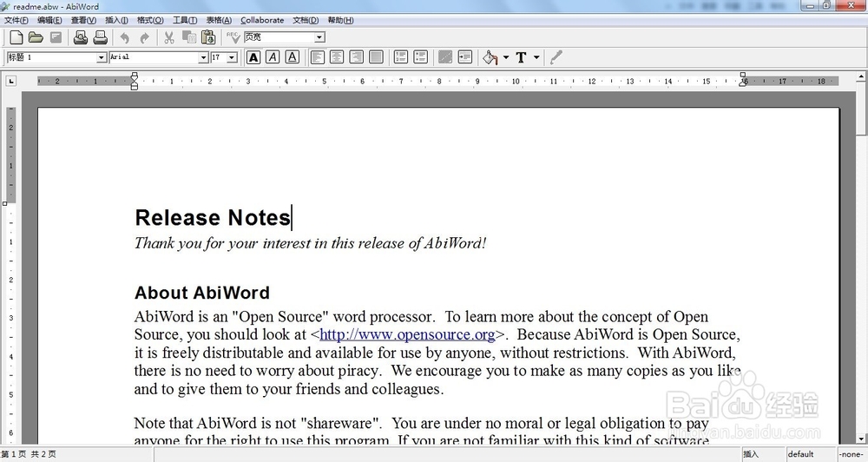Image resolution: width=868 pixels, height=462 pixels.
Task: Click the top margin marker on vertical ruler
Action: pos(5,203)
